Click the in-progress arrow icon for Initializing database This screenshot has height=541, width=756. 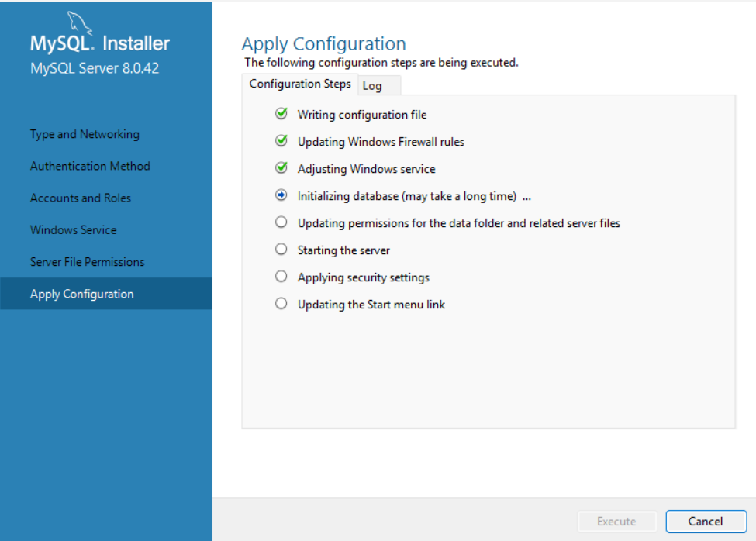[281, 195]
